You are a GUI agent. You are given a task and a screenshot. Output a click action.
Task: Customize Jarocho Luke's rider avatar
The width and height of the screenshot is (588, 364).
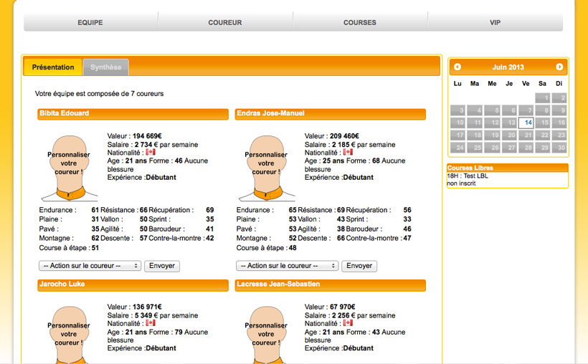coord(69,335)
